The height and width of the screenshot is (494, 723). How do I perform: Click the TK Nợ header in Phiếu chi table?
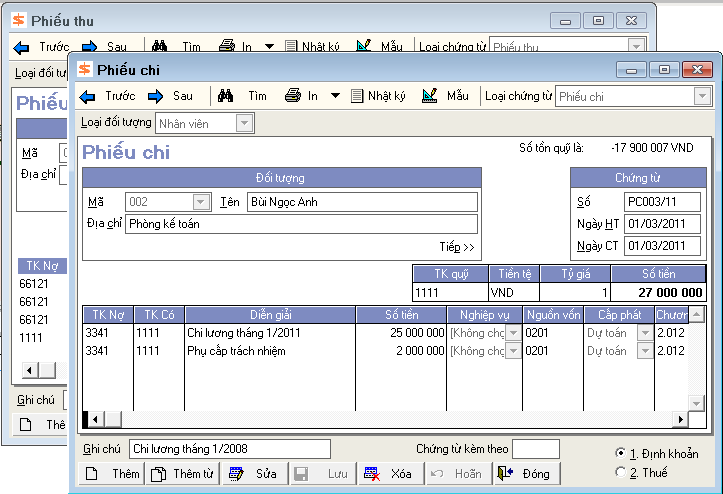[108, 315]
